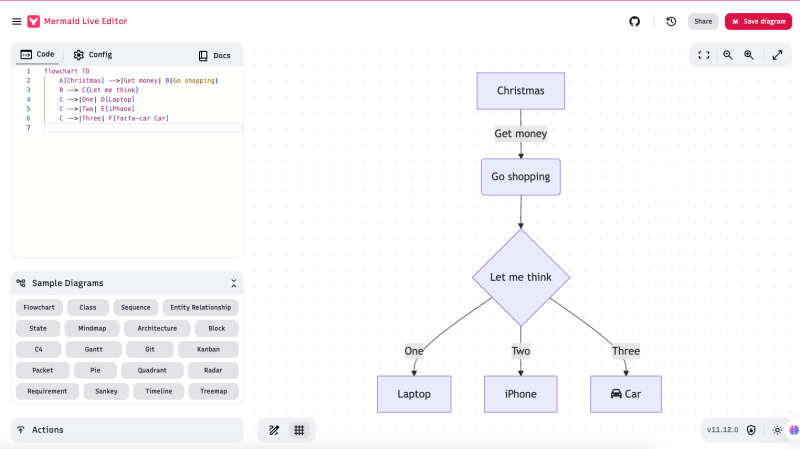Open the diagram history icon
800x449 pixels.
(x=671, y=21)
